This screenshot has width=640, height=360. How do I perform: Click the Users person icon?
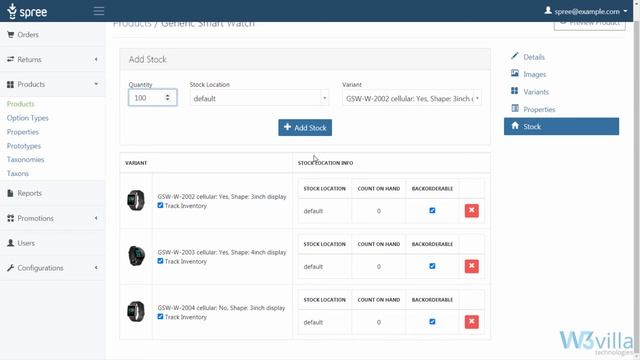point(11,243)
